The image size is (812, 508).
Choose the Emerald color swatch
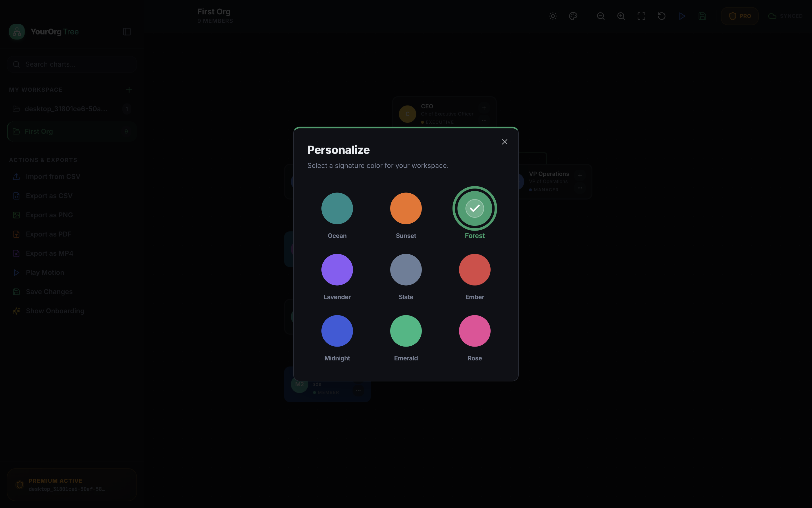tap(406, 330)
